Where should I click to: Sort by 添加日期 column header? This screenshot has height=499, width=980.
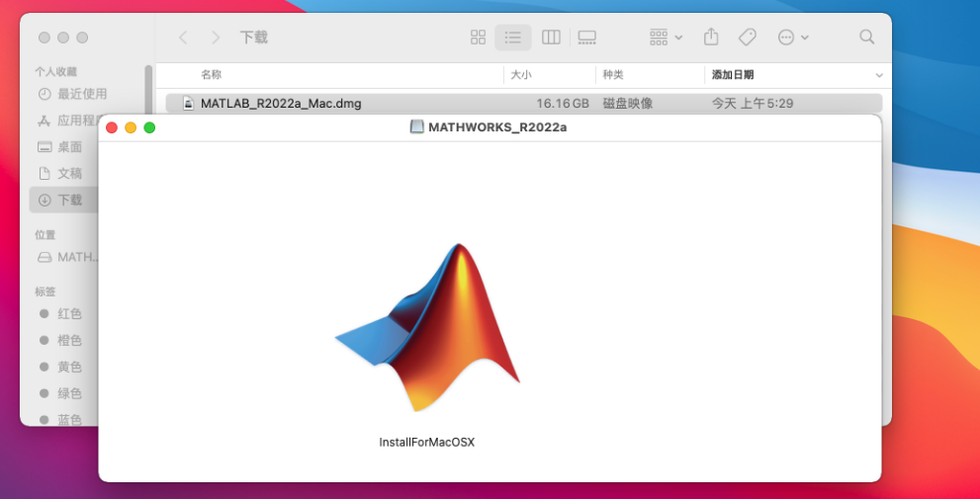(x=733, y=75)
